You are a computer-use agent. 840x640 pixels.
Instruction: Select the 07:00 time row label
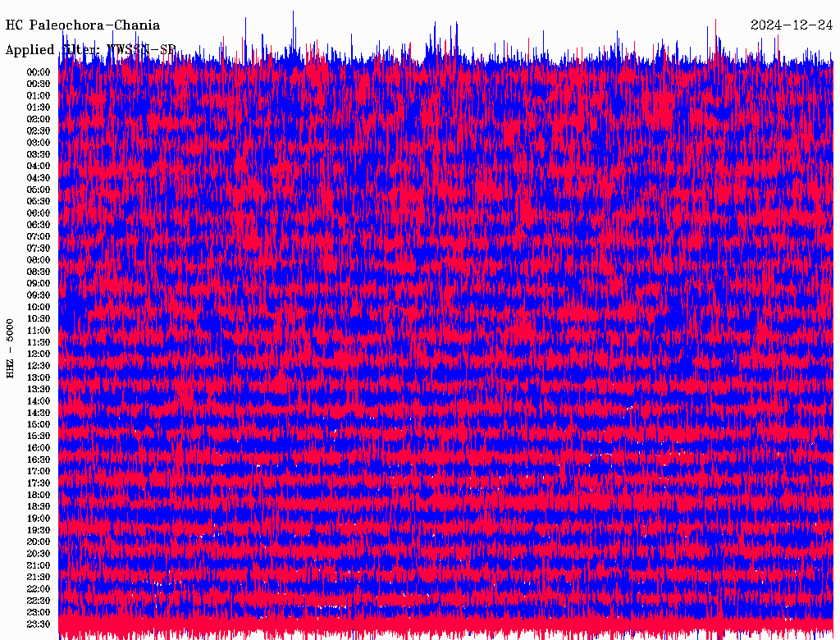tap(39, 237)
